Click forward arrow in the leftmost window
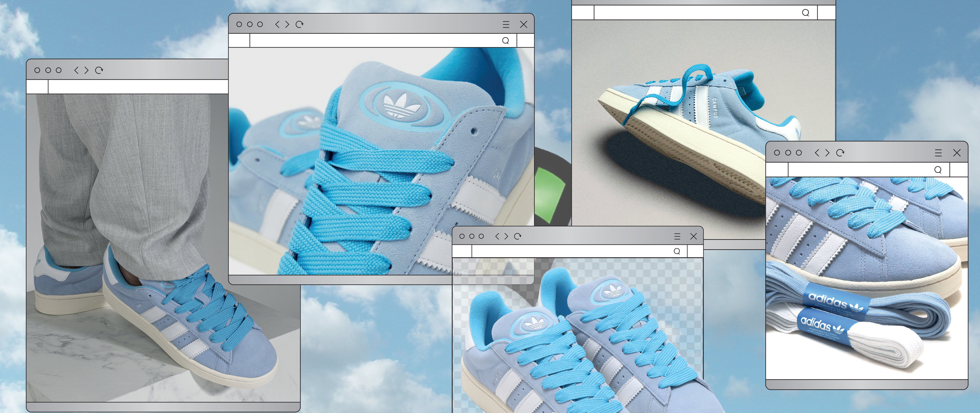This screenshot has height=413, width=980. (x=86, y=70)
